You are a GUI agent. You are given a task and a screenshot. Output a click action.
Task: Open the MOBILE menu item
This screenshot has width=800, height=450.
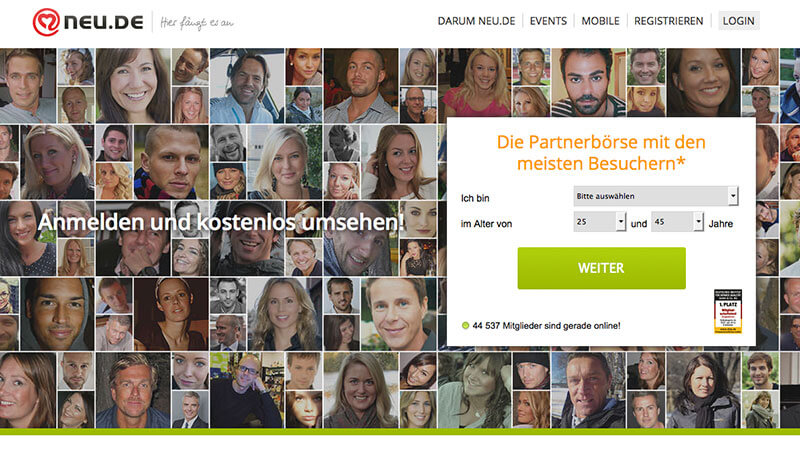coord(601,21)
